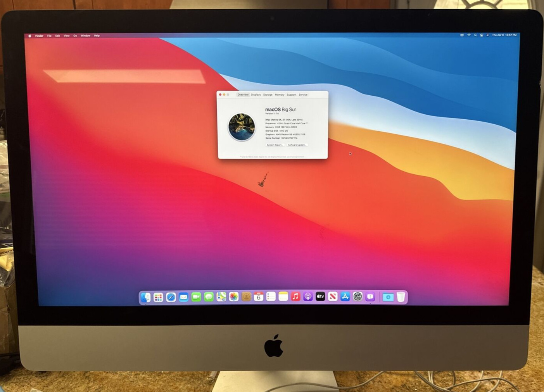Click the Software Update button
Screen dimensions: 544x392
click(297, 145)
